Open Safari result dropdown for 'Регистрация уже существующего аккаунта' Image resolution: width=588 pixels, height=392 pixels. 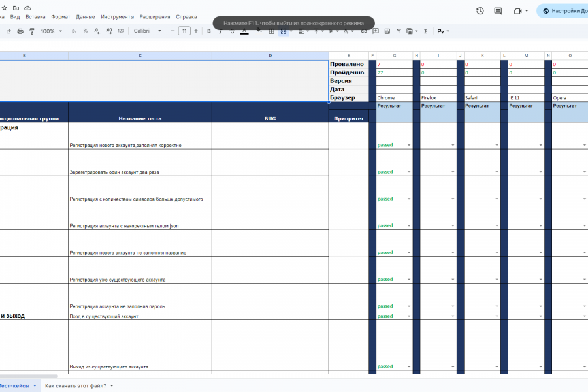click(x=497, y=280)
